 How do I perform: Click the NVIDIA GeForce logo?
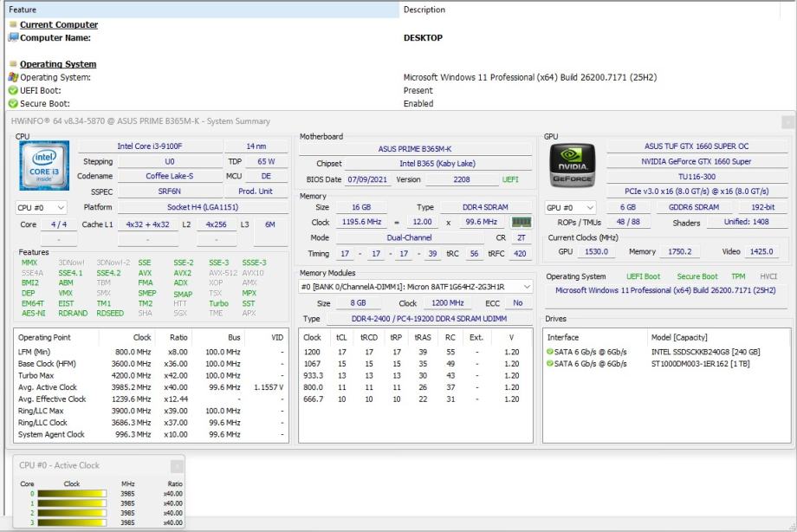pyautogui.click(x=573, y=165)
